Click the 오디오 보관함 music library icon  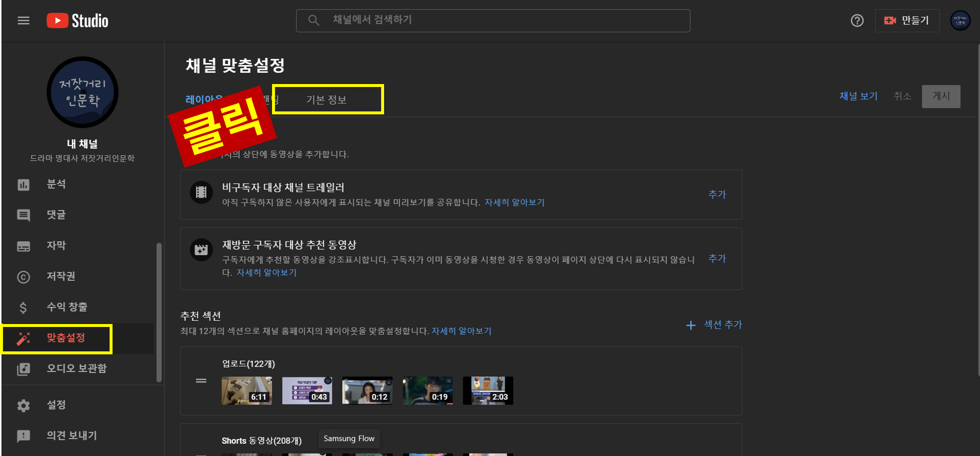23,369
